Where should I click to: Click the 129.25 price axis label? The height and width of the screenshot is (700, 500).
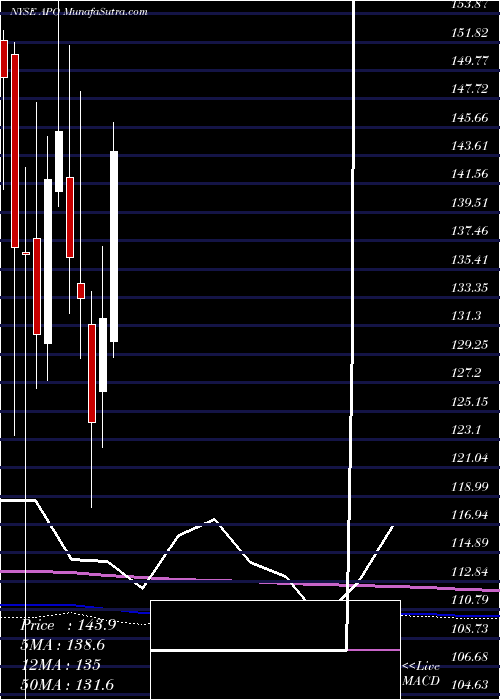(x=469, y=345)
